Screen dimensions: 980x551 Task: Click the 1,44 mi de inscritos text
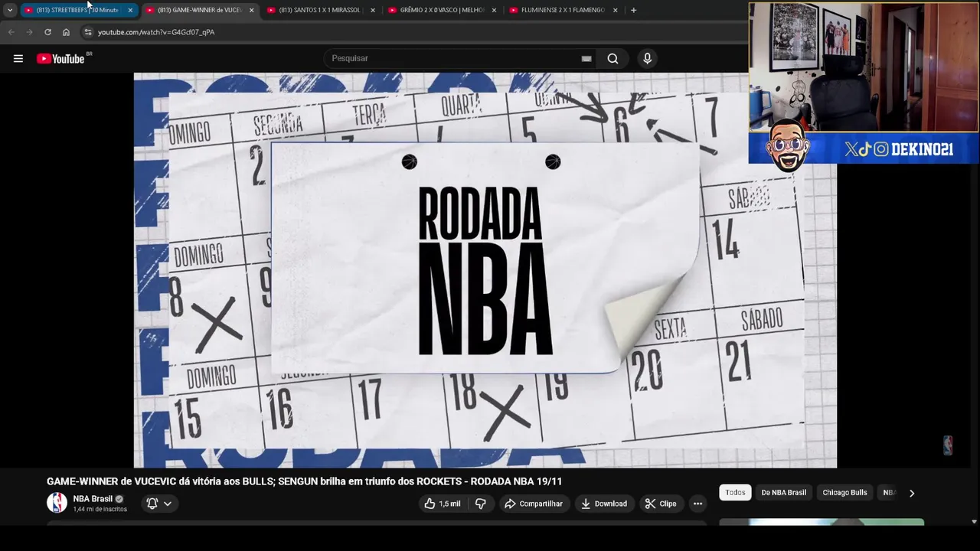[x=100, y=509]
